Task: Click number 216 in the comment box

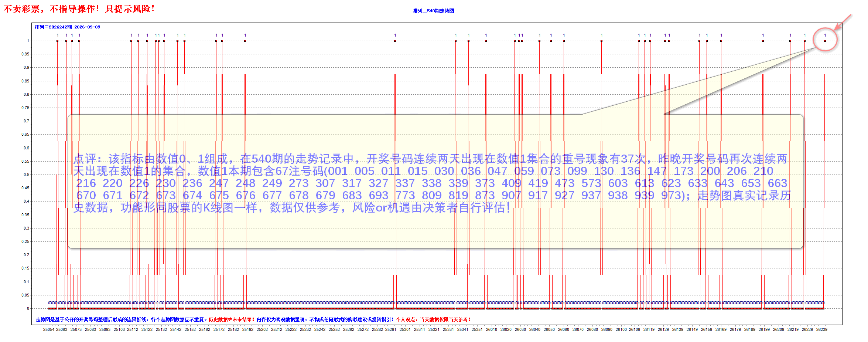Action: click(86, 183)
